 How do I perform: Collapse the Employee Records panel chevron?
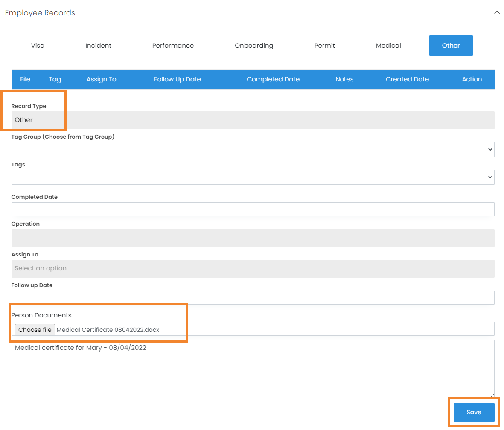pyautogui.click(x=496, y=13)
